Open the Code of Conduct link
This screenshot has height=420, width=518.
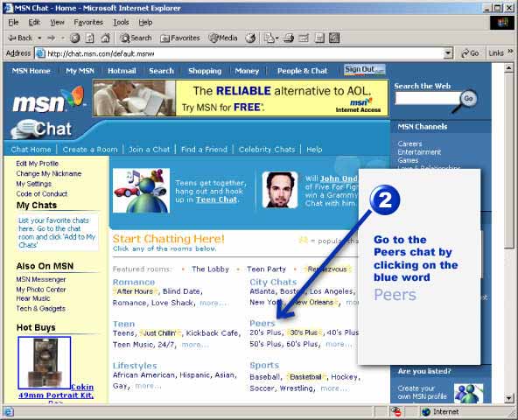click(x=42, y=193)
